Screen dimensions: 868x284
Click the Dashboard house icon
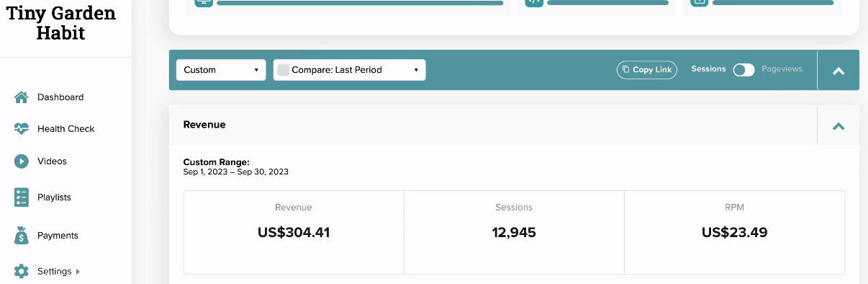[22, 97]
